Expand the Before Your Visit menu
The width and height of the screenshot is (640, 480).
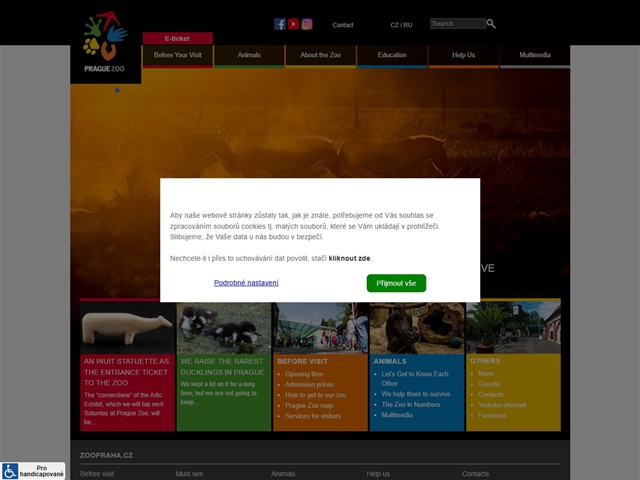178,56
